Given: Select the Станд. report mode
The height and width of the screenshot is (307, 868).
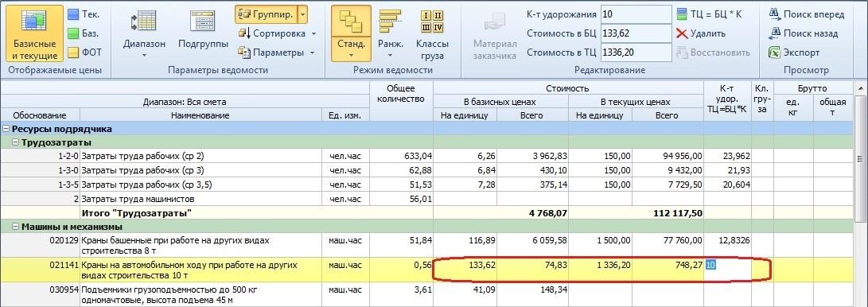Looking at the screenshot, I should point(351,33).
